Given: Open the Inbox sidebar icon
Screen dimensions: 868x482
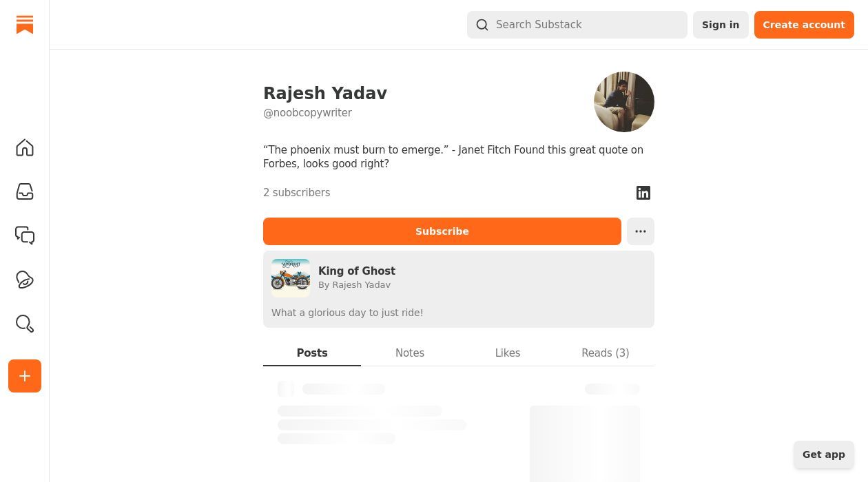Looking at the screenshot, I should 25,192.
